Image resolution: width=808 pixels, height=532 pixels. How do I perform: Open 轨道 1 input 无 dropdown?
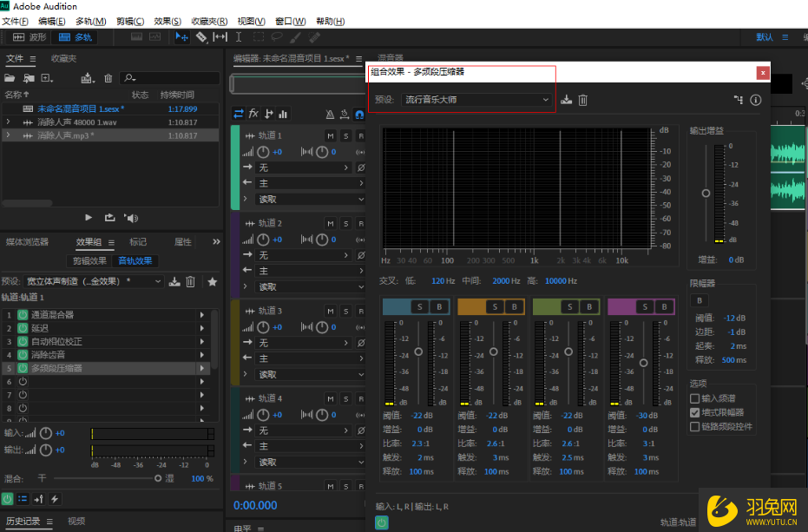pos(304,167)
